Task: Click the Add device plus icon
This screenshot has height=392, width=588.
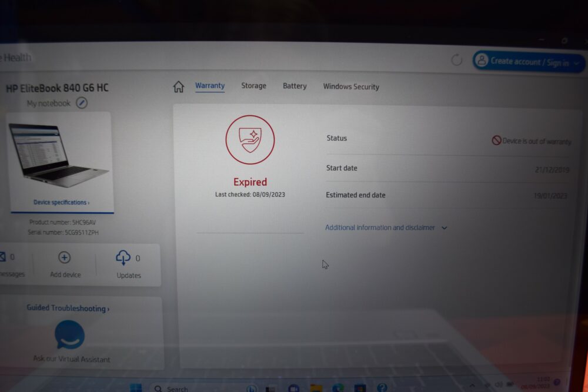Action: [65, 257]
